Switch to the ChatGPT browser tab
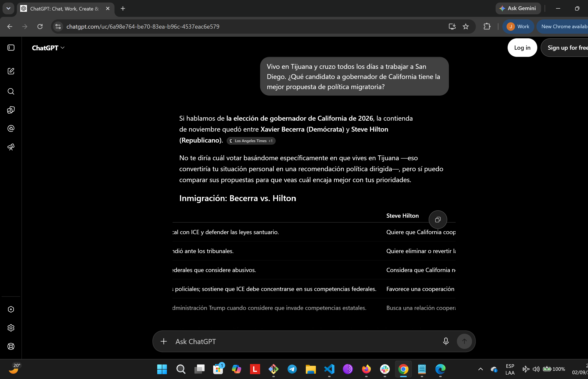This screenshot has width=588, height=379. (64, 9)
